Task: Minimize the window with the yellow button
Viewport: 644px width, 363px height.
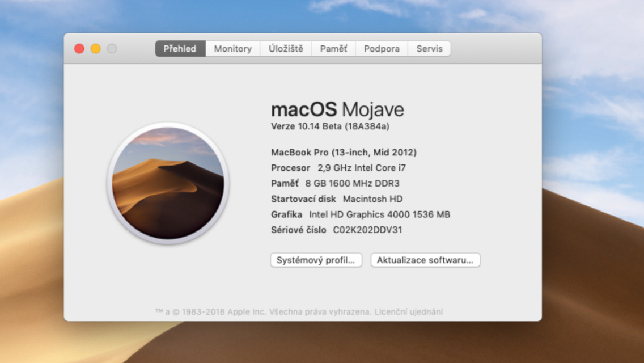Action: tap(96, 49)
